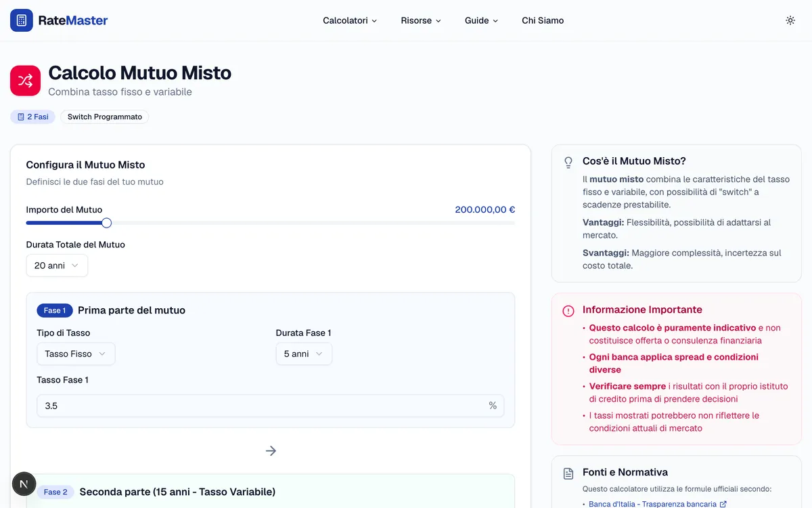Click the warning icon by Informazione Importante
Viewport: 812px width, 508px height.
pos(568,311)
